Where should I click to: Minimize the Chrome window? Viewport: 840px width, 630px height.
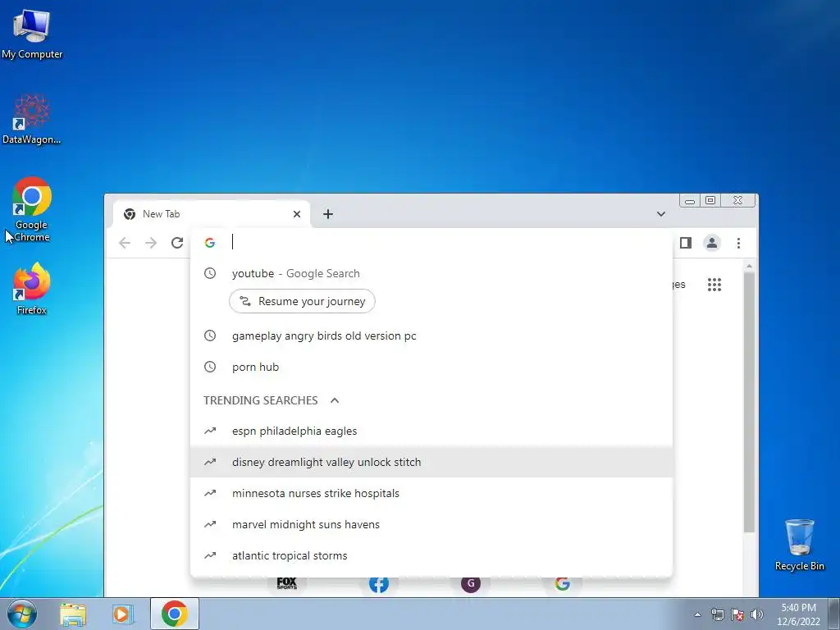coord(690,201)
